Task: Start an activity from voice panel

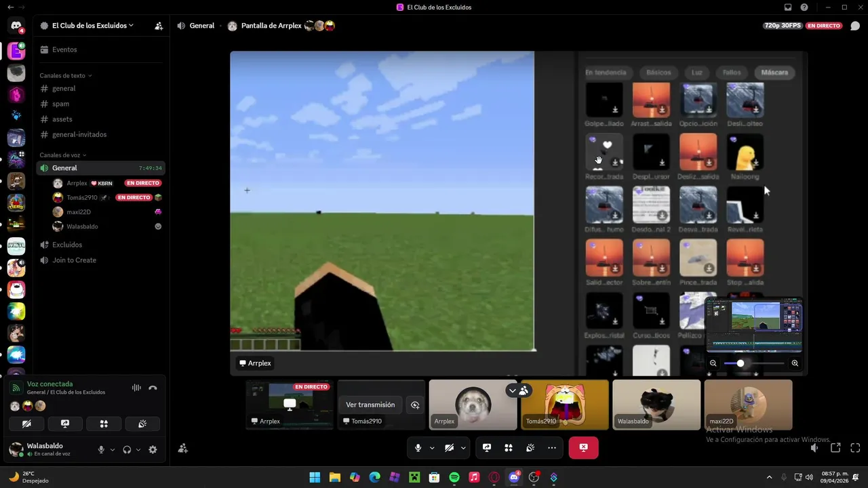Action: point(104,424)
